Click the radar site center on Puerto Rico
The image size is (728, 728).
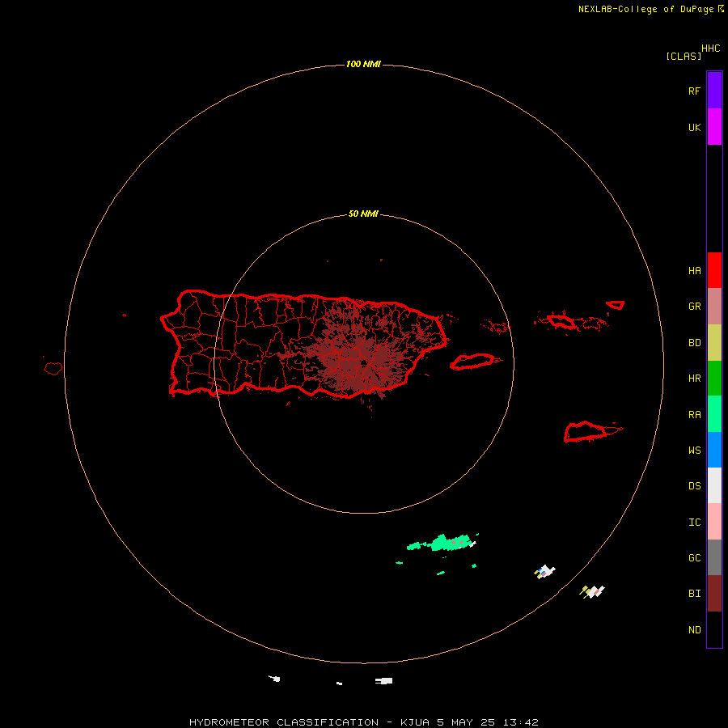(x=365, y=362)
